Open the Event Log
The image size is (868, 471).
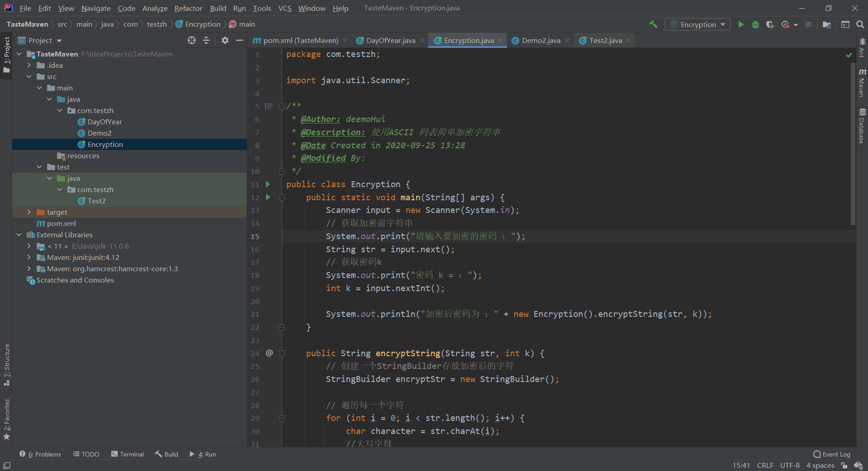click(x=832, y=454)
